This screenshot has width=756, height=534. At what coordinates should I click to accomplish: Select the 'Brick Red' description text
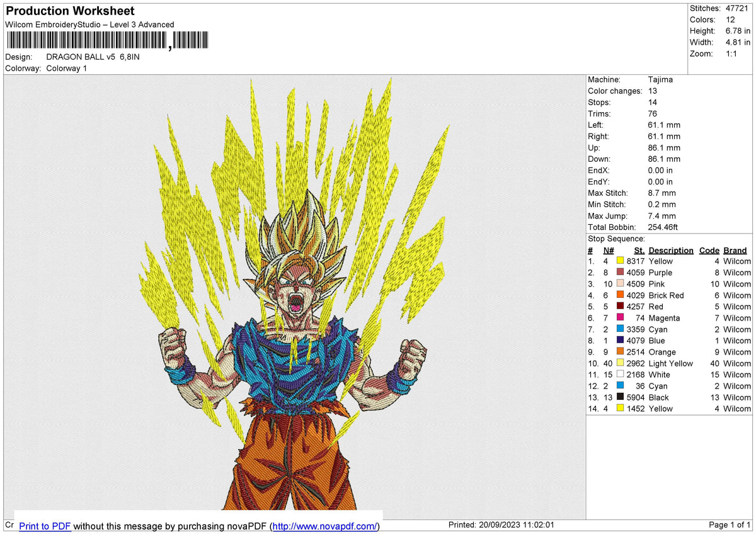(x=666, y=295)
